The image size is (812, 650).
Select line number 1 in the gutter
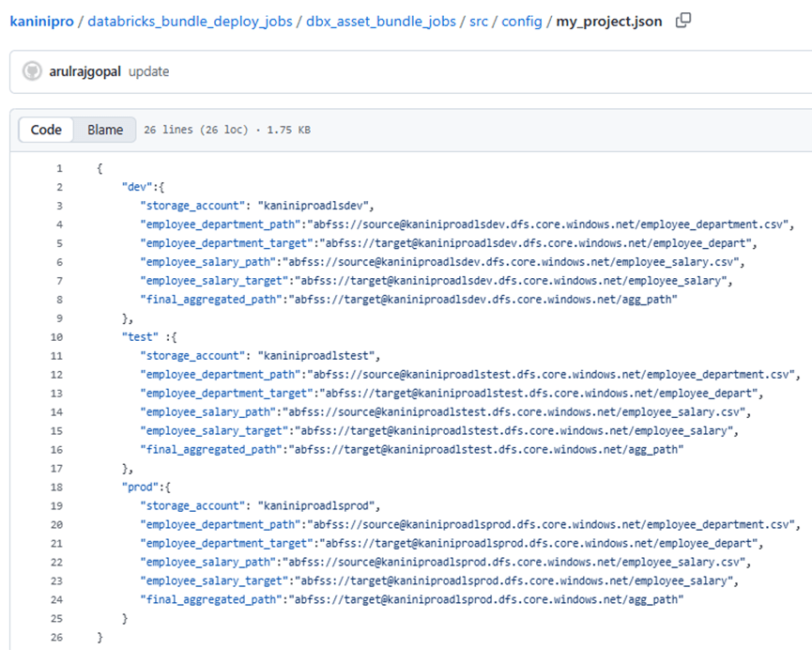click(x=59, y=168)
